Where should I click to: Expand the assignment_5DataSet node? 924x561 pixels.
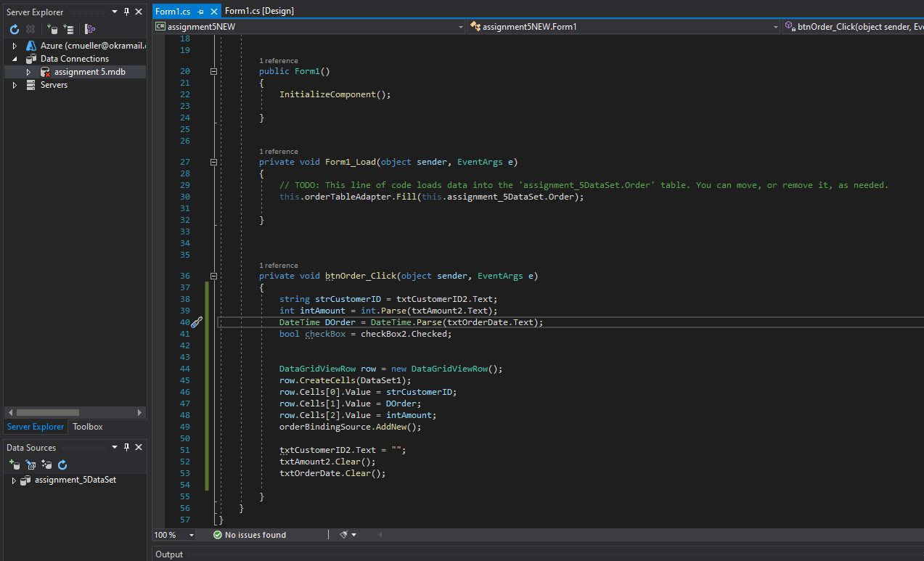13,480
